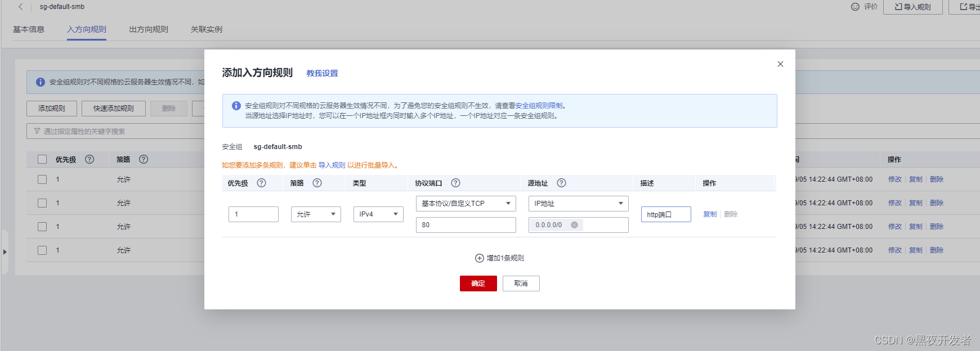The image size is (980, 351).
Task: Click the priority input field
Action: (x=253, y=214)
